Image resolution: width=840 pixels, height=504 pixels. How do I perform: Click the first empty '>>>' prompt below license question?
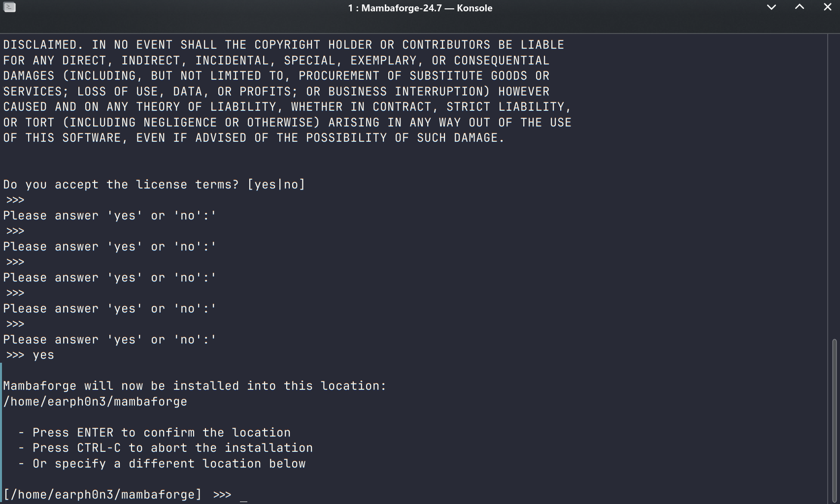[15, 200]
